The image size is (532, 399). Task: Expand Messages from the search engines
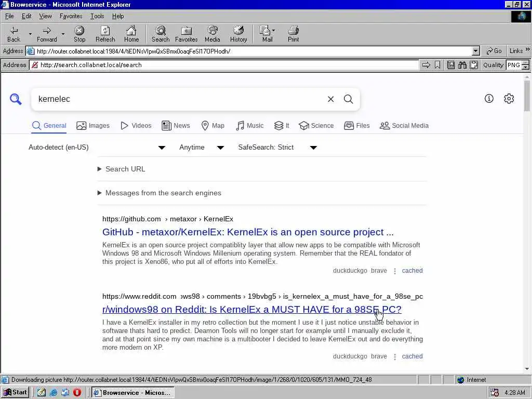click(x=159, y=193)
